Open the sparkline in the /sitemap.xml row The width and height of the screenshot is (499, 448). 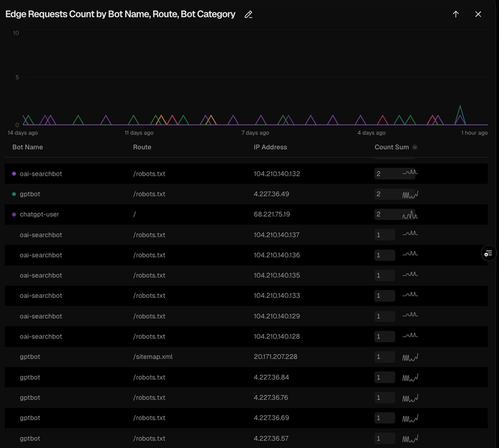click(410, 357)
